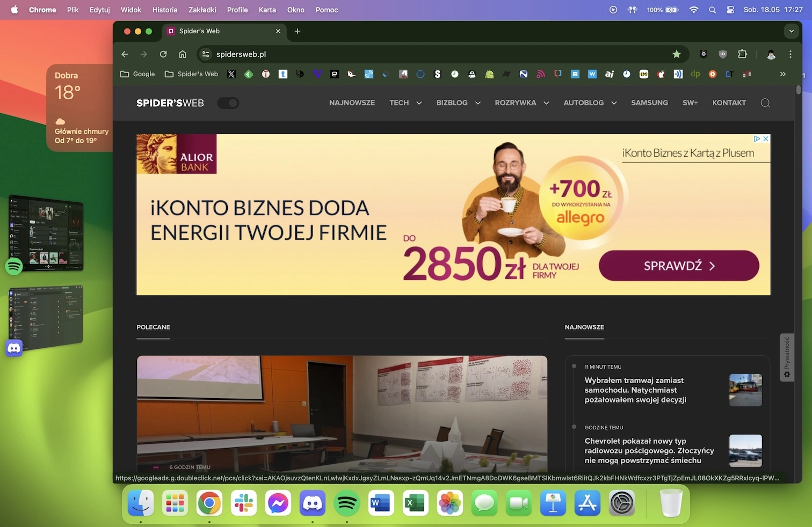The height and width of the screenshot is (527, 812).
Task: Open the Profile menu in menu bar
Action: point(237,10)
